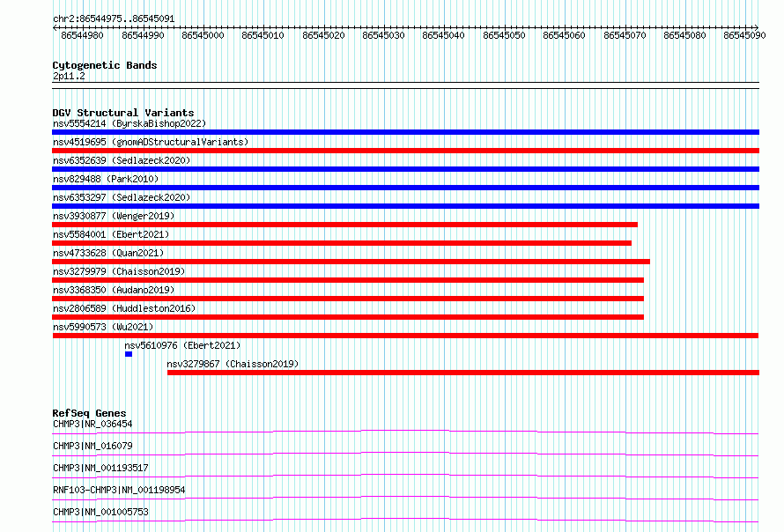Click the nsv5610976 (Ebert2021) label
The image size is (784, 532).
182,345
